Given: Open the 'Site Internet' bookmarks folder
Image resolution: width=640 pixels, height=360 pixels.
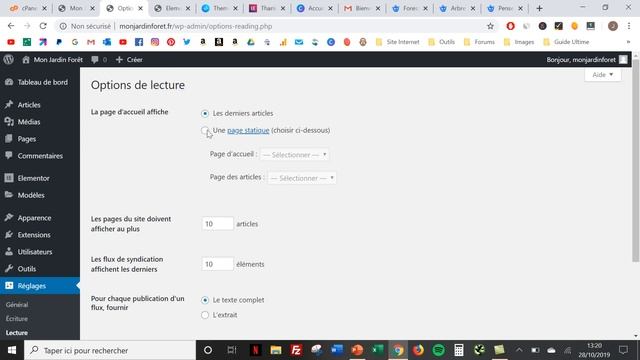Looking at the screenshot, I should (x=398, y=42).
